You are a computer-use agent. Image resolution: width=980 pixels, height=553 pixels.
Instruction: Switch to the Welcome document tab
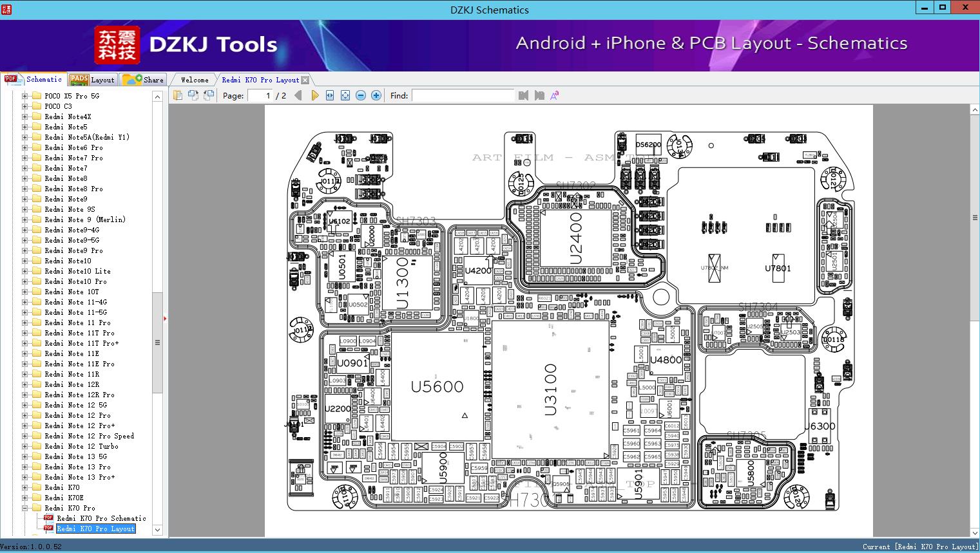(195, 80)
